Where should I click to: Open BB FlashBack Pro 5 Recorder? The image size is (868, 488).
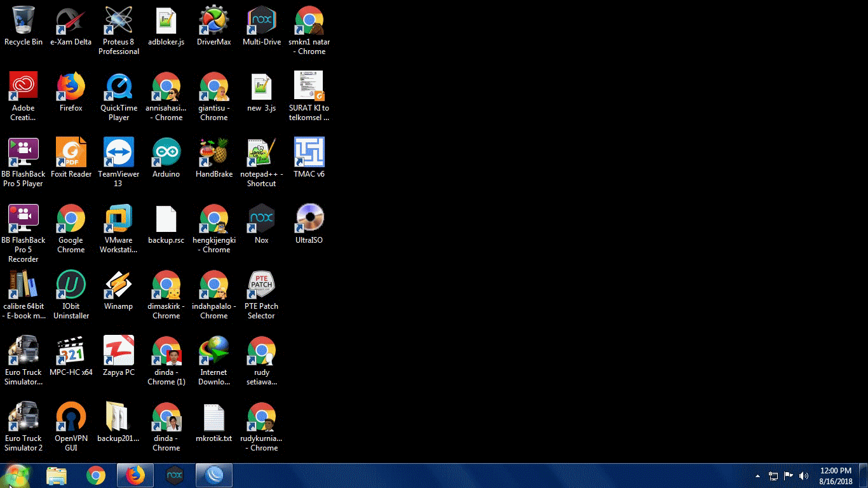coord(24,233)
